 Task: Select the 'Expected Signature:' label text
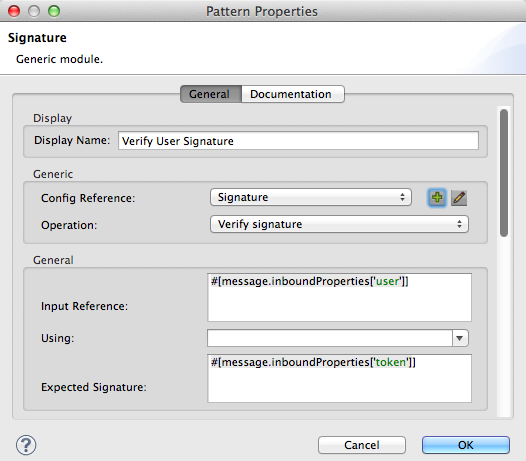(x=94, y=387)
